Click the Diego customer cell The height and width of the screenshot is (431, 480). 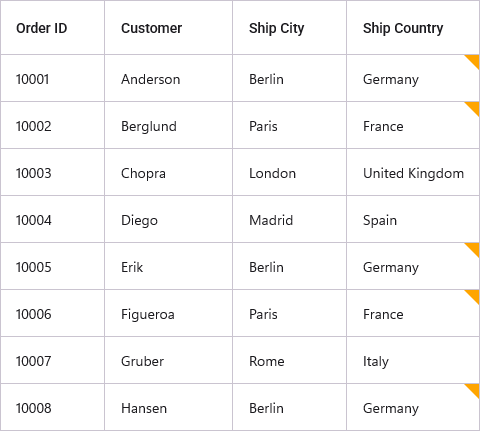(168, 219)
